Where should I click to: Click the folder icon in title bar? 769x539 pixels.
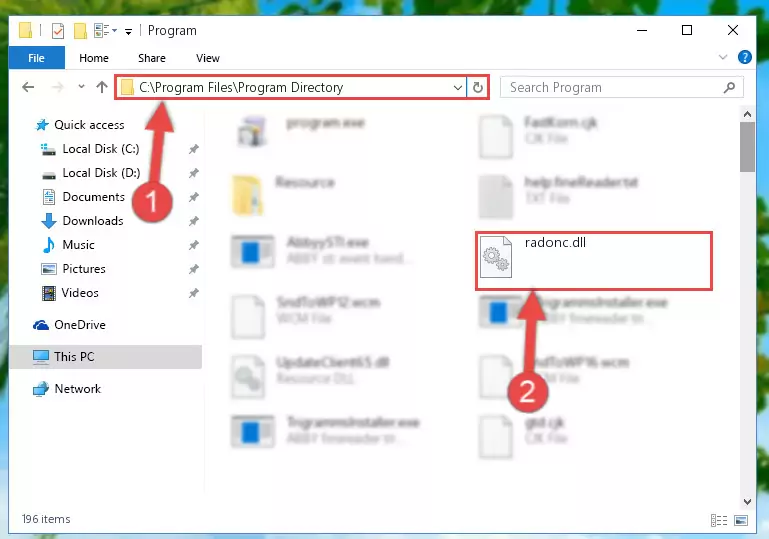[x=26, y=30]
